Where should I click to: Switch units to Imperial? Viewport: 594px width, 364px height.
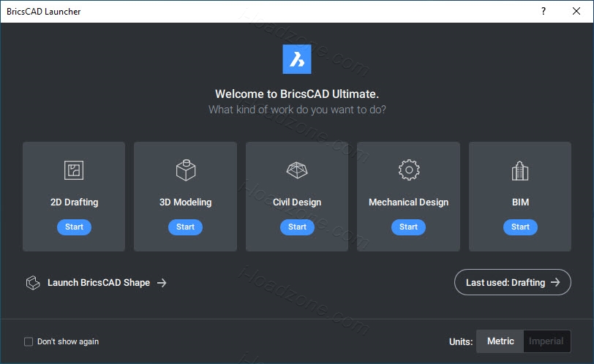click(546, 341)
